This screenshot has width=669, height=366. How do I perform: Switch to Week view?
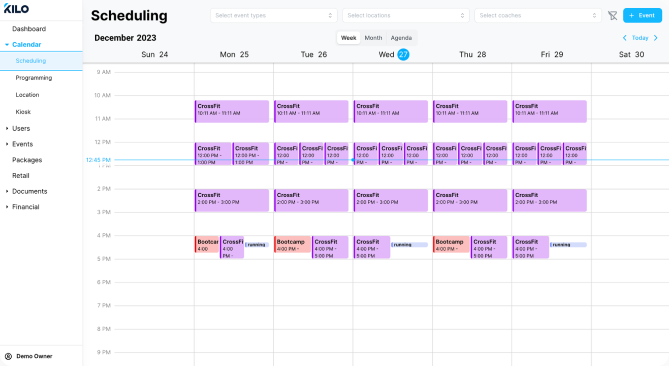tap(348, 38)
